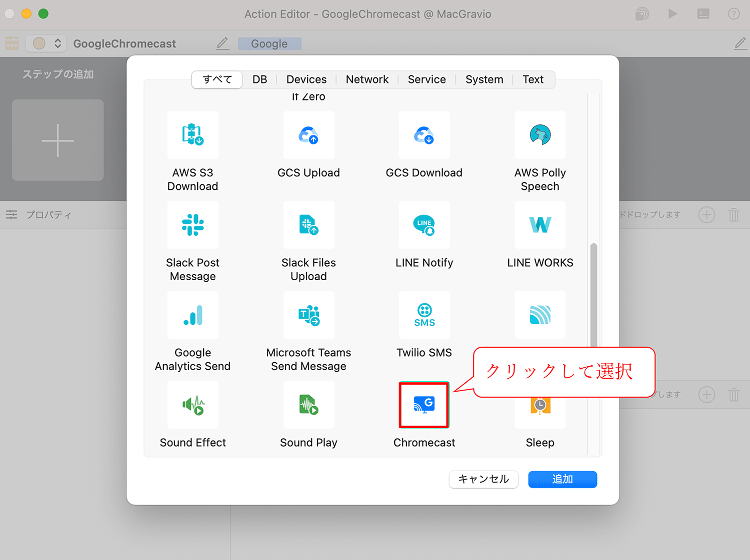The image size is (750, 560).
Task: Choose the Google Analytics Send component
Action: (192, 315)
